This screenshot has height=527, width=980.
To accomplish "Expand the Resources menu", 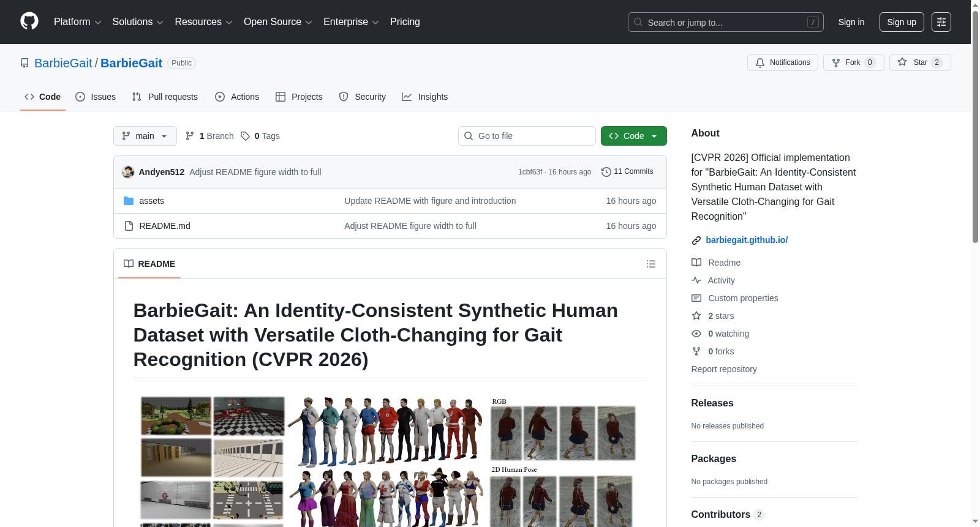I will tap(204, 22).
